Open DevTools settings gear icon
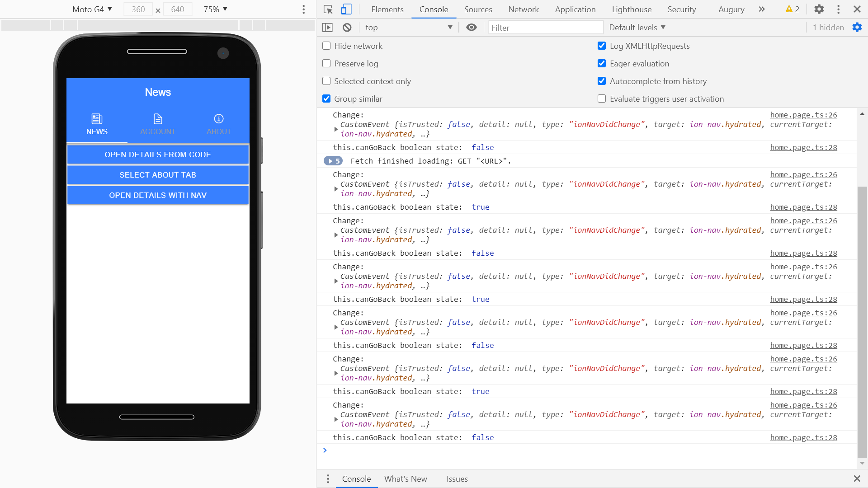This screenshot has height=488, width=868. click(819, 9)
